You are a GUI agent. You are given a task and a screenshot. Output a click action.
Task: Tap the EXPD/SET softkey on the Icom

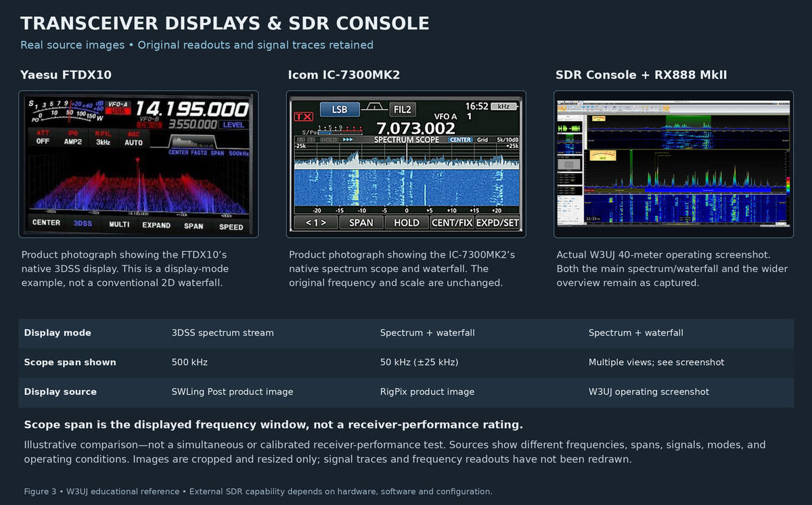(x=497, y=222)
